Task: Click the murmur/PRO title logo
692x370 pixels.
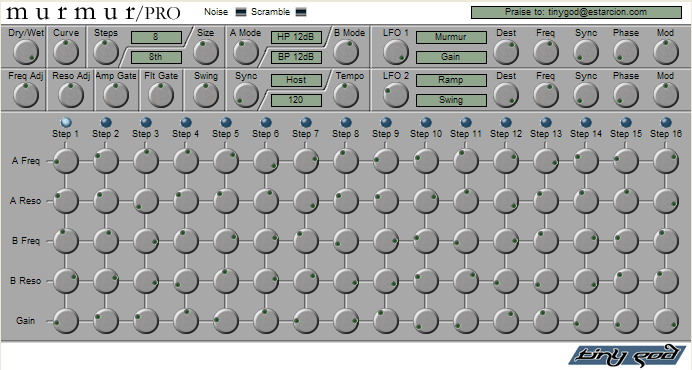Action: [x=93, y=13]
